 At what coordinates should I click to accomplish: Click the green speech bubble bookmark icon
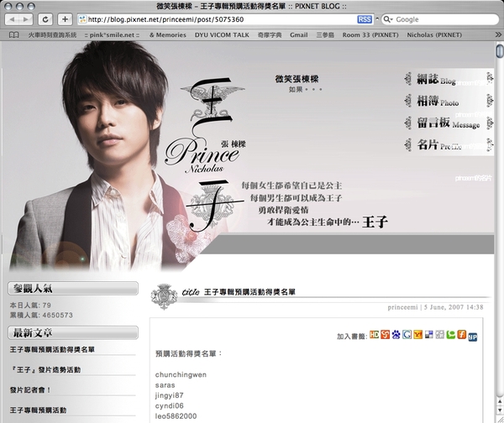pos(450,335)
